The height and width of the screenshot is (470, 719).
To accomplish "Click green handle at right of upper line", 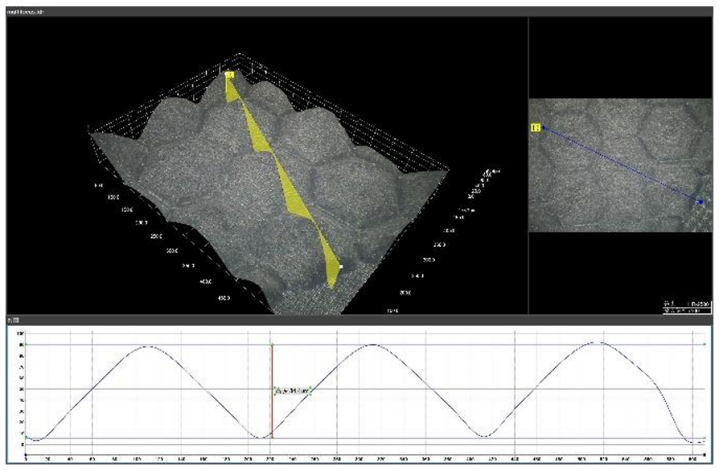I will tap(705, 345).
